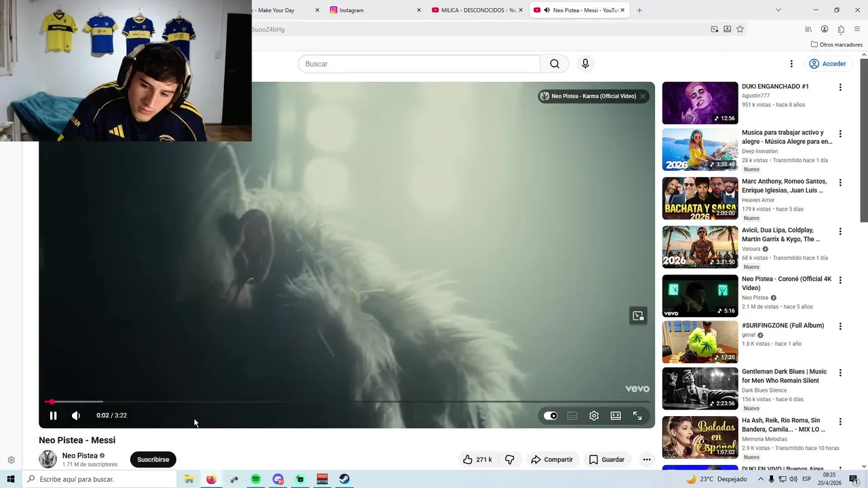Click the install/save page icon in address bar

727,29
